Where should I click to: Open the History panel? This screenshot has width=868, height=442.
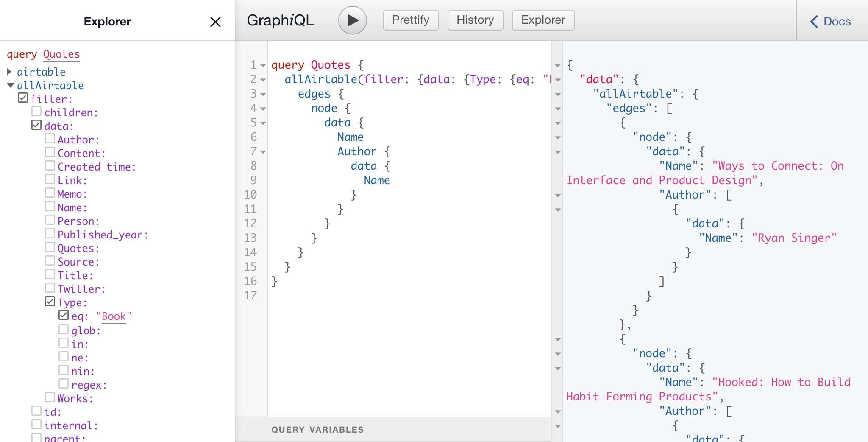(475, 20)
